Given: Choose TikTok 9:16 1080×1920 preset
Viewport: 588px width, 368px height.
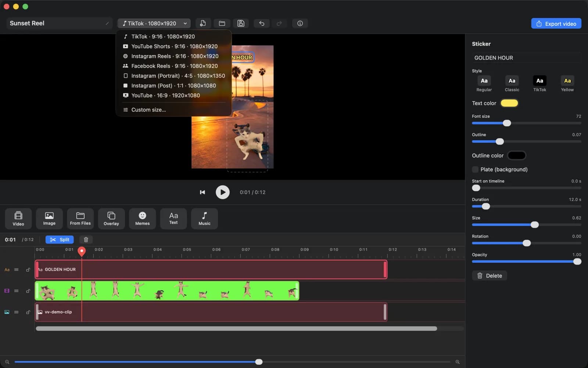Looking at the screenshot, I should click(173, 36).
